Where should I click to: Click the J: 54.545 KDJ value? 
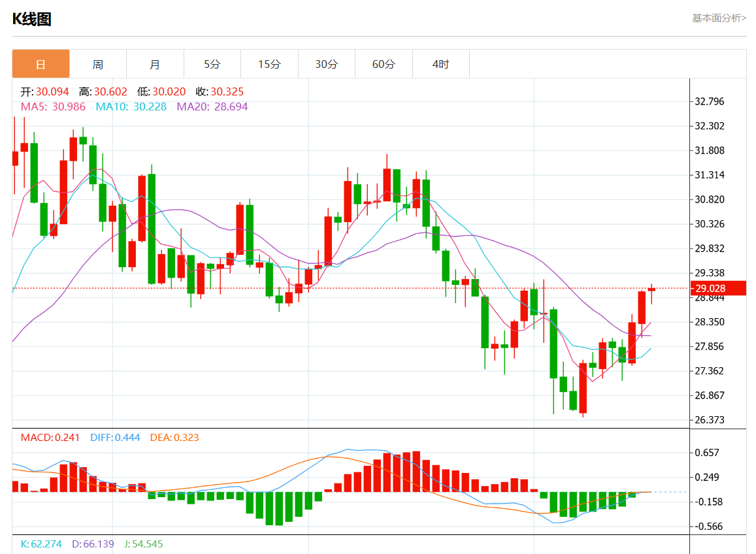tap(144, 544)
